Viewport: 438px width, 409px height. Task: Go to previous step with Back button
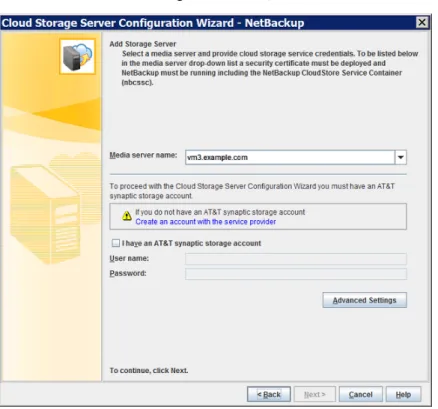click(x=269, y=395)
